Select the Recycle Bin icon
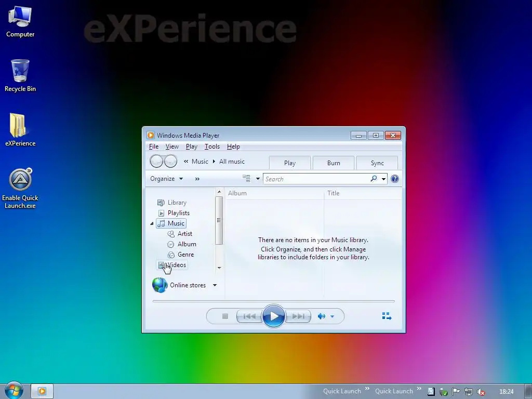The image size is (532, 399). point(20,75)
